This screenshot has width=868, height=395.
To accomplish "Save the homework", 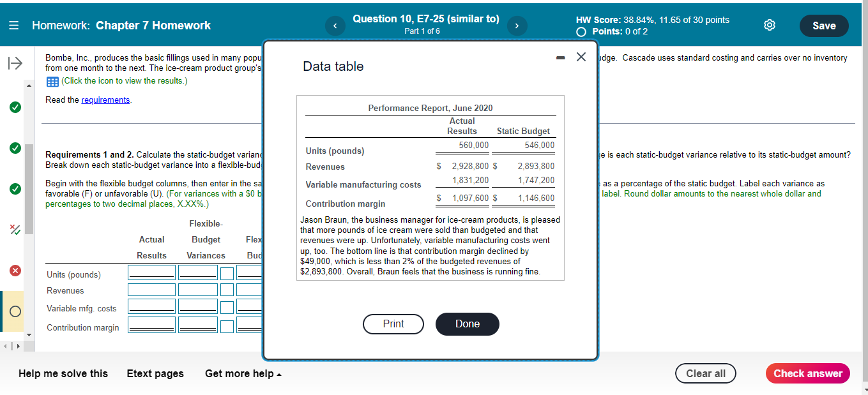I will pos(824,26).
